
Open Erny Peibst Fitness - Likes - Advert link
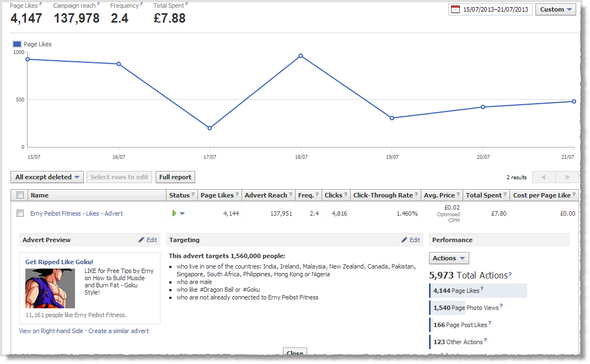click(x=76, y=213)
